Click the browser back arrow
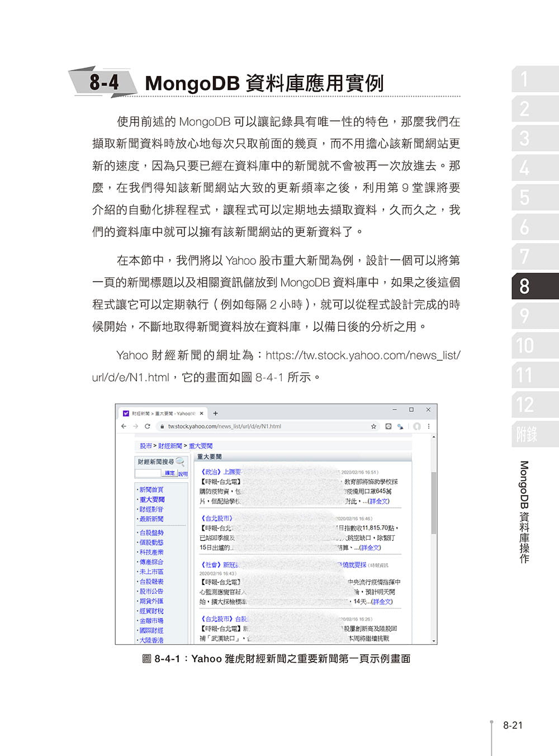Viewport: 559px width, 756px height. [124, 426]
